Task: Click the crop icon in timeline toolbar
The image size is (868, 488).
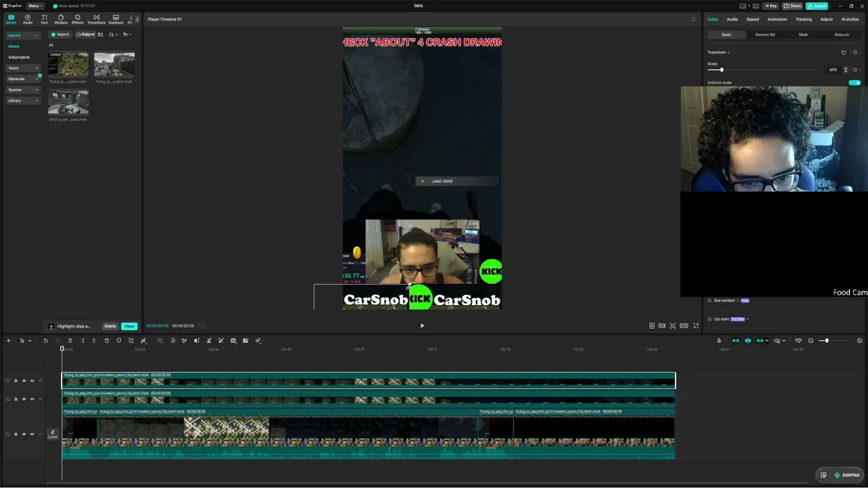Action: tap(131, 340)
